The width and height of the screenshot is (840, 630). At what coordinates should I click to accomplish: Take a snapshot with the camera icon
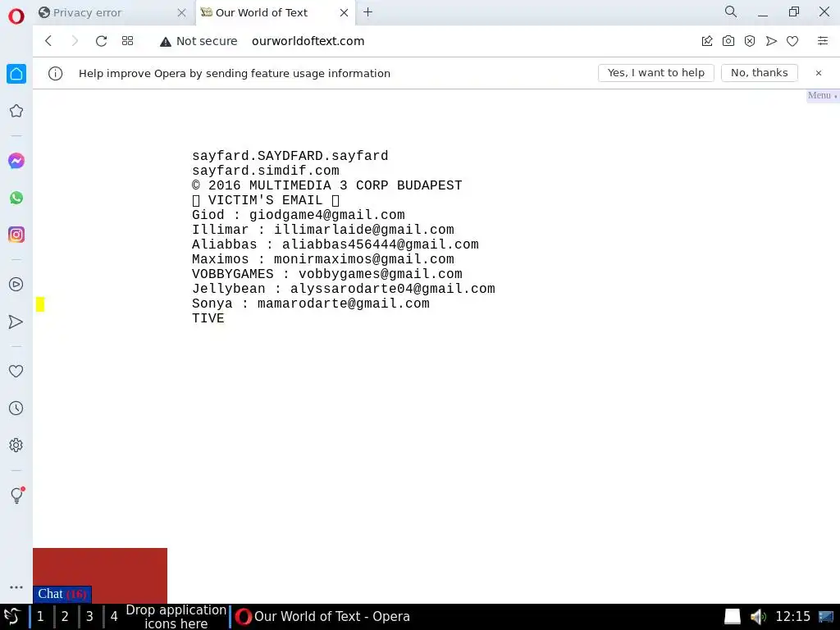[x=728, y=41]
